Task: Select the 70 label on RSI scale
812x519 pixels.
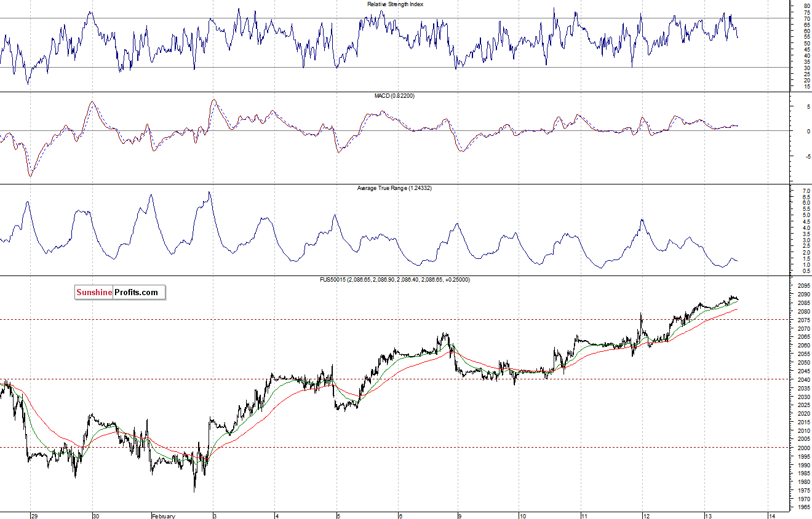Action: (806, 19)
